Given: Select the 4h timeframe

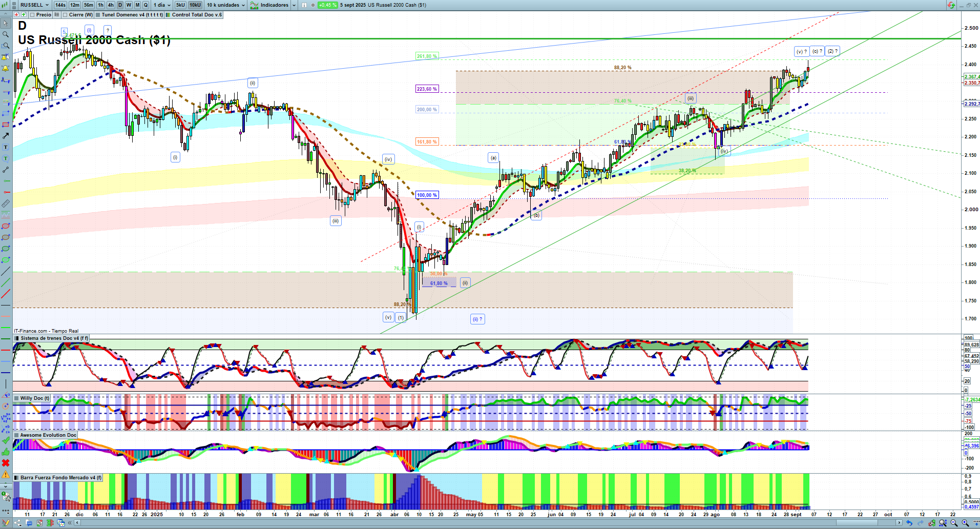Looking at the screenshot, I should pyautogui.click(x=111, y=5).
